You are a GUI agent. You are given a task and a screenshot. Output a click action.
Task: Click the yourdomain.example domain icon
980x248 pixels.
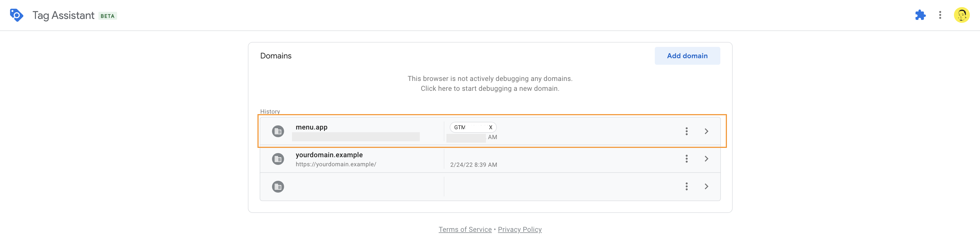coord(278,159)
